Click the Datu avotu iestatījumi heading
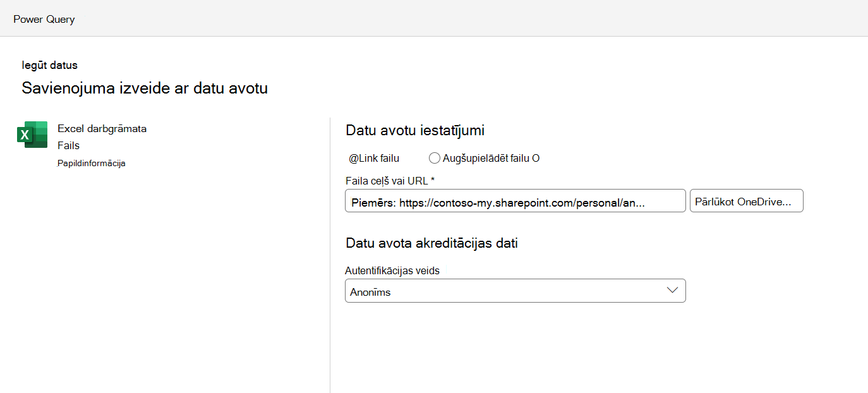The image size is (868, 393). pos(415,131)
